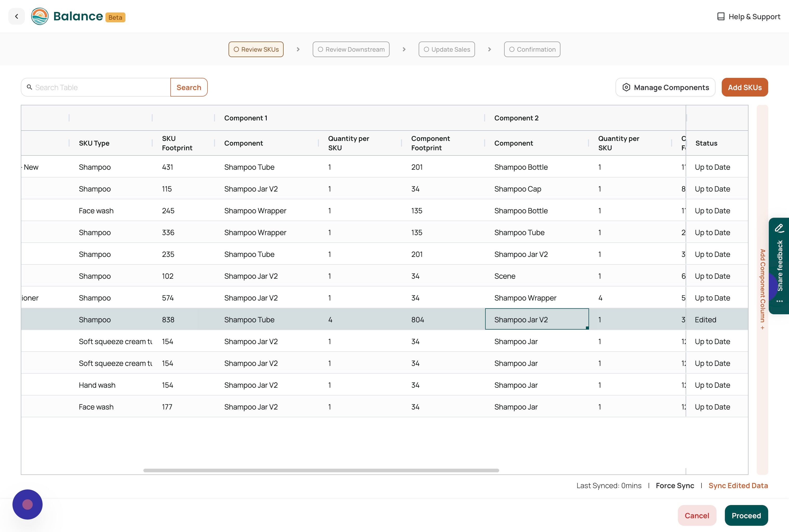
Task: Click the Last Synced: 0mins text
Action: click(x=609, y=486)
